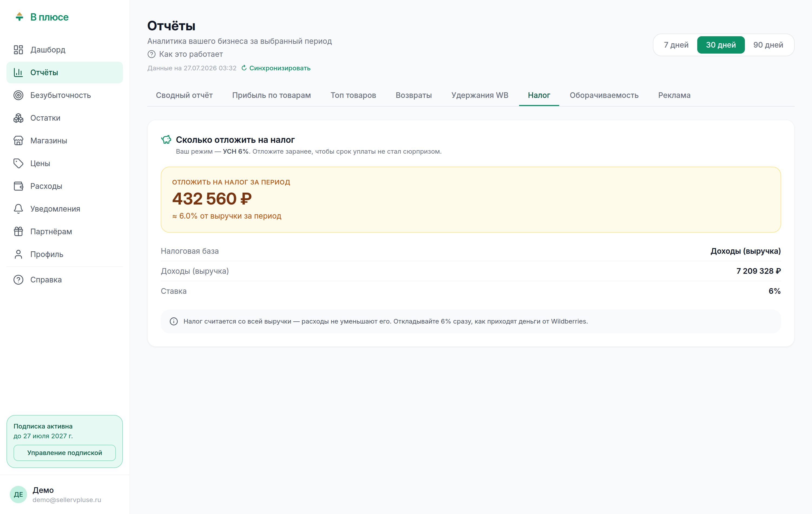
Task: Click the Безубыточность target icon
Action: click(18, 95)
